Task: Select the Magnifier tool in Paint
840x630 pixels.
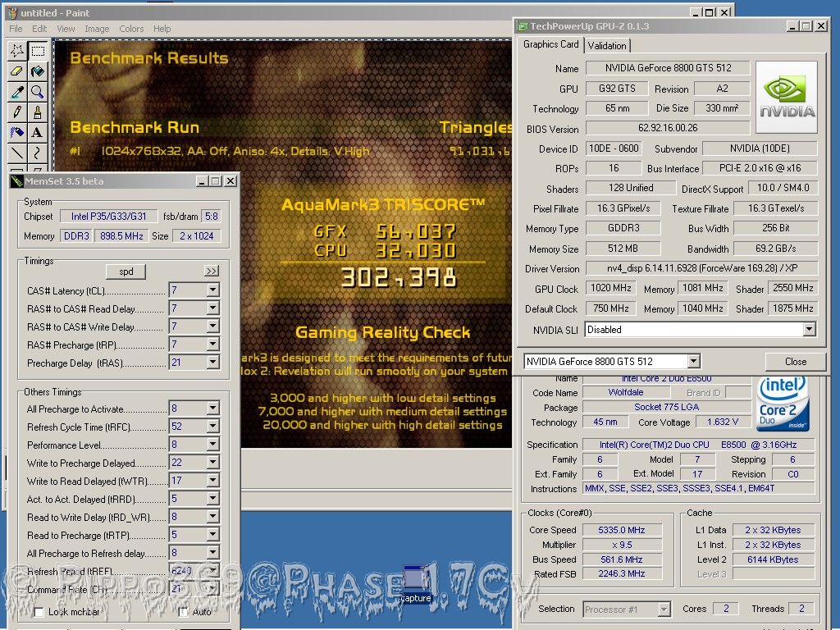Action: 38,92
